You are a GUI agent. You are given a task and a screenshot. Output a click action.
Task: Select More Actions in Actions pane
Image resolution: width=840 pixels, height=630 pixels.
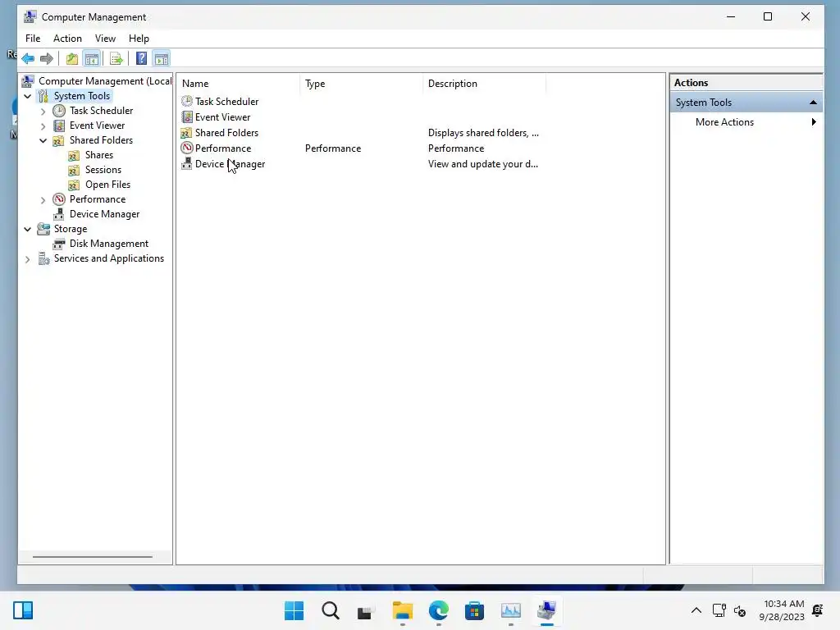[724, 122]
